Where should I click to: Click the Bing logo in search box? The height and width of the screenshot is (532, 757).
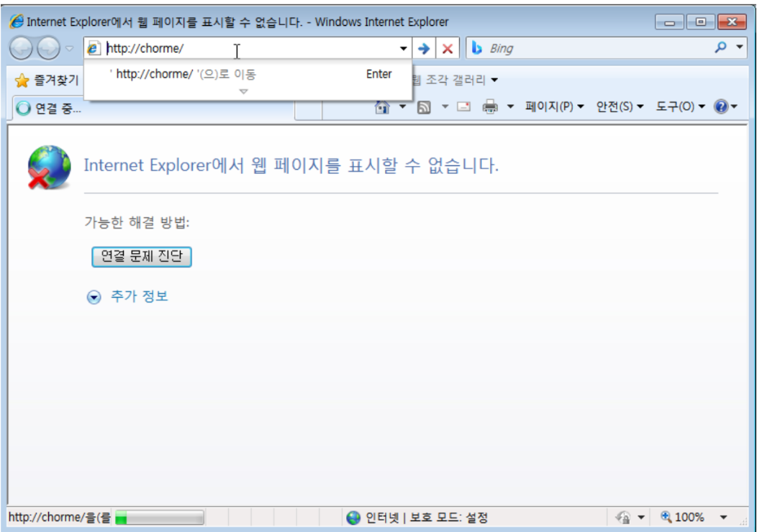tap(477, 47)
